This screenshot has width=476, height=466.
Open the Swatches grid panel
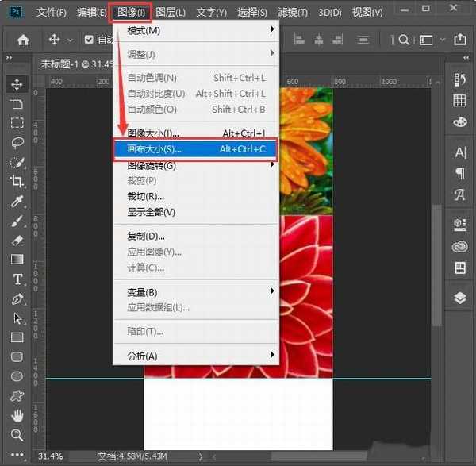459,101
